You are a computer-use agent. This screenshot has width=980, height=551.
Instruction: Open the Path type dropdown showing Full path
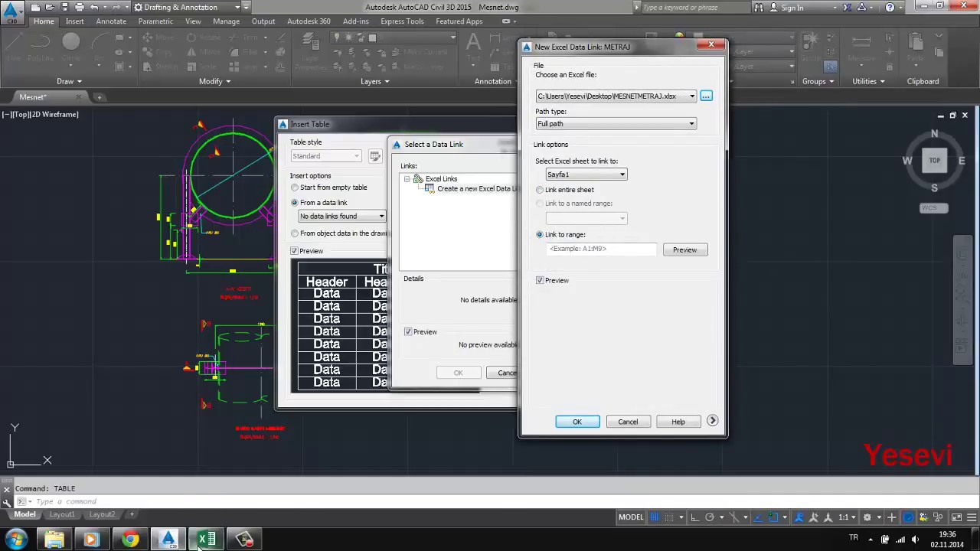pyautogui.click(x=616, y=124)
